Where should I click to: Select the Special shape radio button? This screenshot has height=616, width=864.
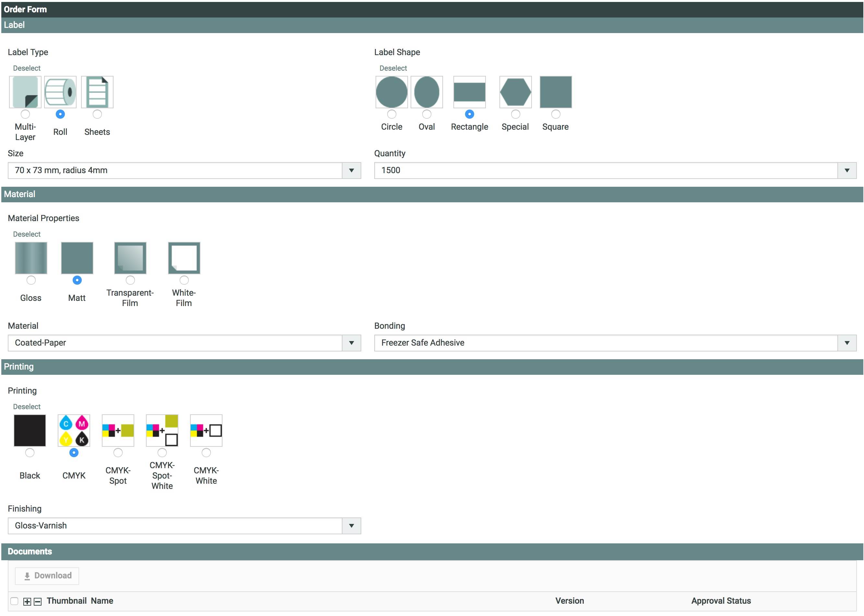pyautogui.click(x=515, y=114)
